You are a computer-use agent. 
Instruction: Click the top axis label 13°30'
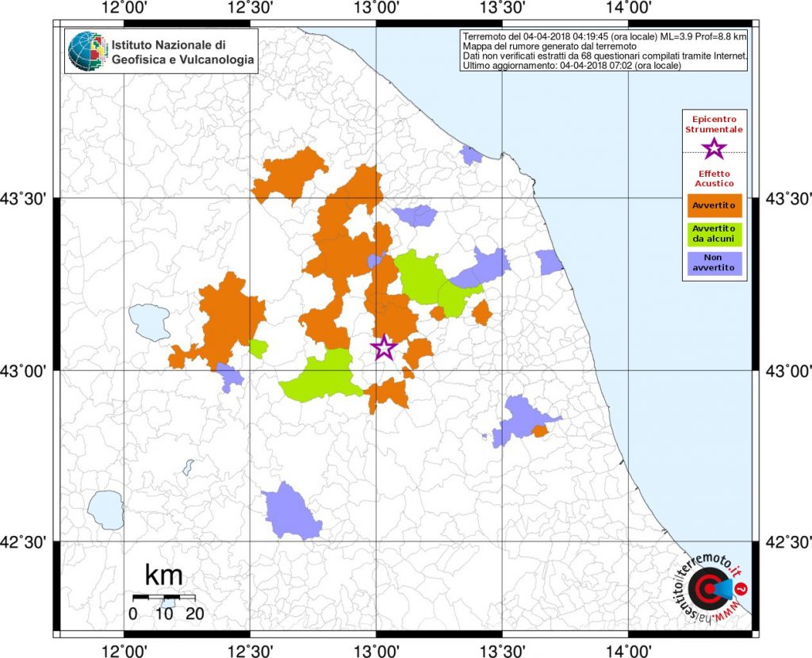(x=502, y=9)
